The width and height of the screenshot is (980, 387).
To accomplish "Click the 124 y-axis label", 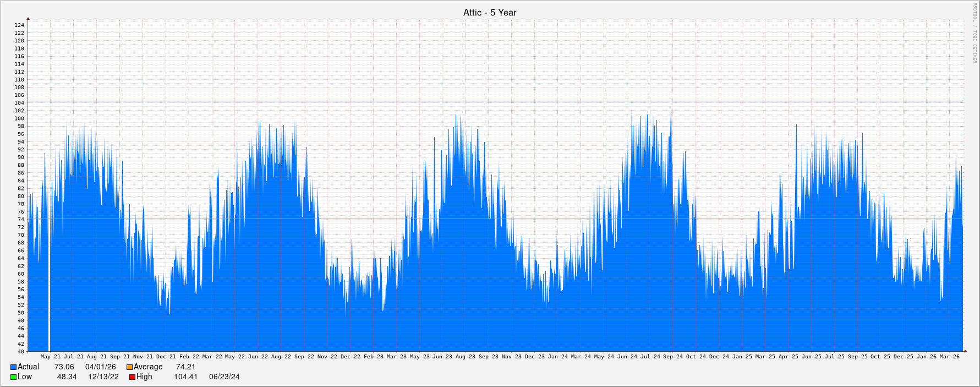I will pyautogui.click(x=19, y=25).
